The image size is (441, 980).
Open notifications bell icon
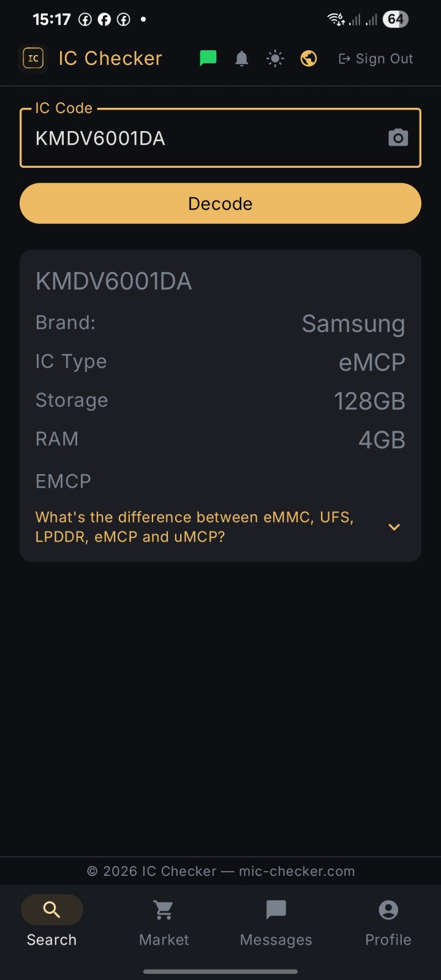click(x=242, y=59)
